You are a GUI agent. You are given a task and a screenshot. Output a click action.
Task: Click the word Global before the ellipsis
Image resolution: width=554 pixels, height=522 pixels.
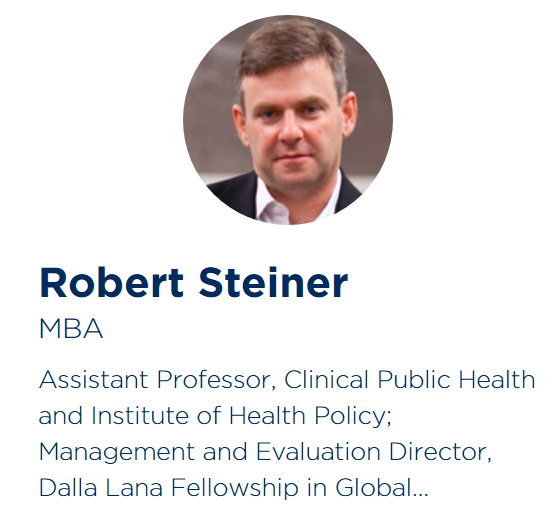[x=373, y=488]
